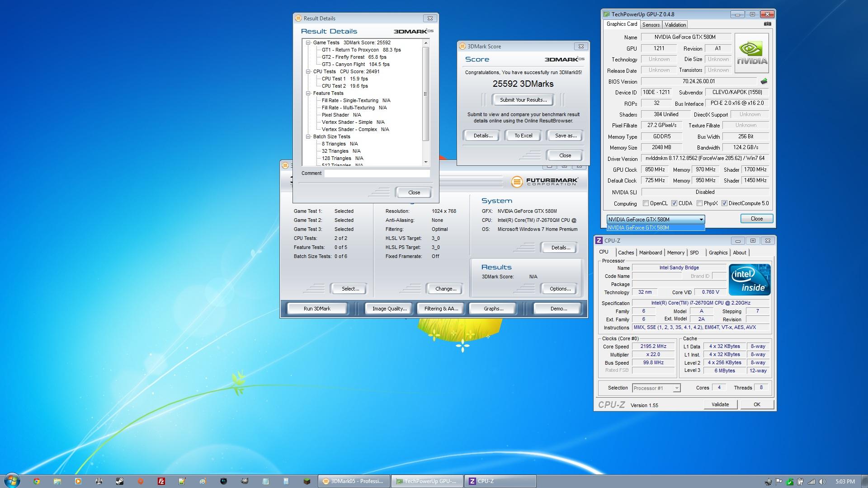Click the network signal bars tray icon
Viewport: 868px width, 488px height.
click(x=811, y=482)
